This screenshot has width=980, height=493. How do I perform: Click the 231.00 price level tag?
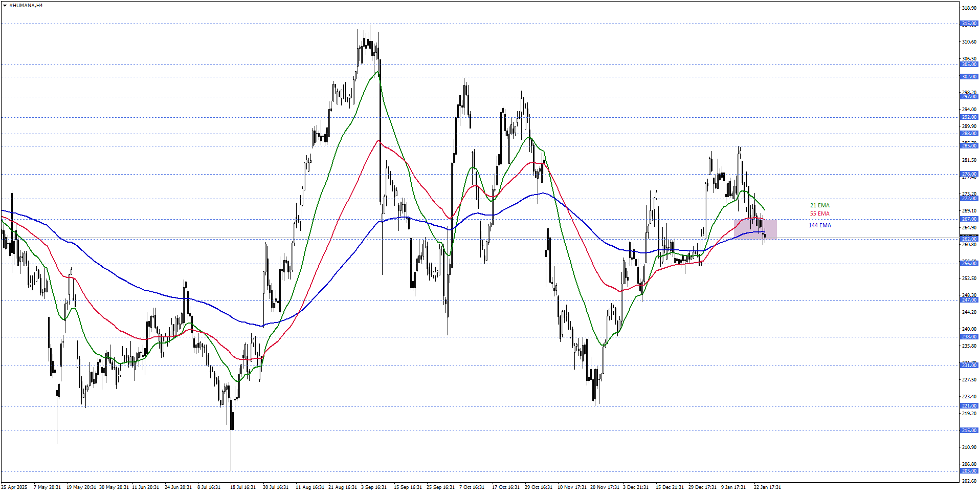click(x=969, y=366)
